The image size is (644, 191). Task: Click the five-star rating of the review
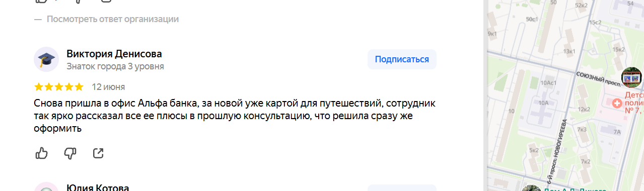59,87
